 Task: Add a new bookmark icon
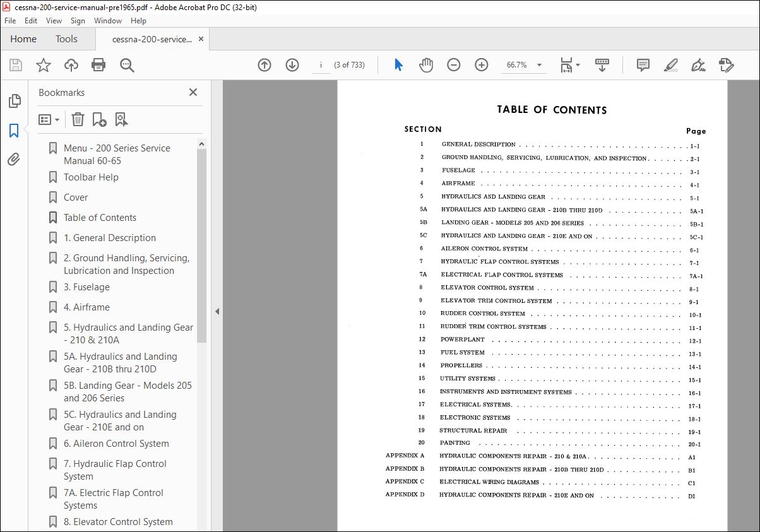tap(99, 119)
